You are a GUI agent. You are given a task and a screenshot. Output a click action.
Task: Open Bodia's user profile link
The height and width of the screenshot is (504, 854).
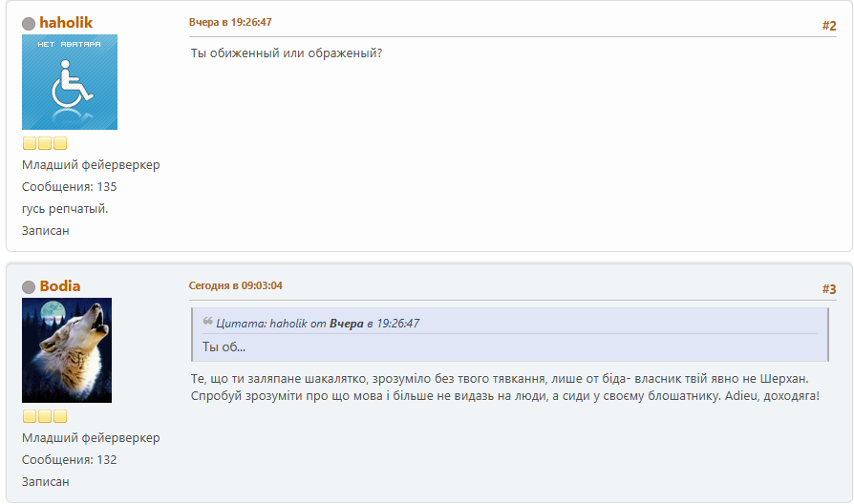[60, 285]
